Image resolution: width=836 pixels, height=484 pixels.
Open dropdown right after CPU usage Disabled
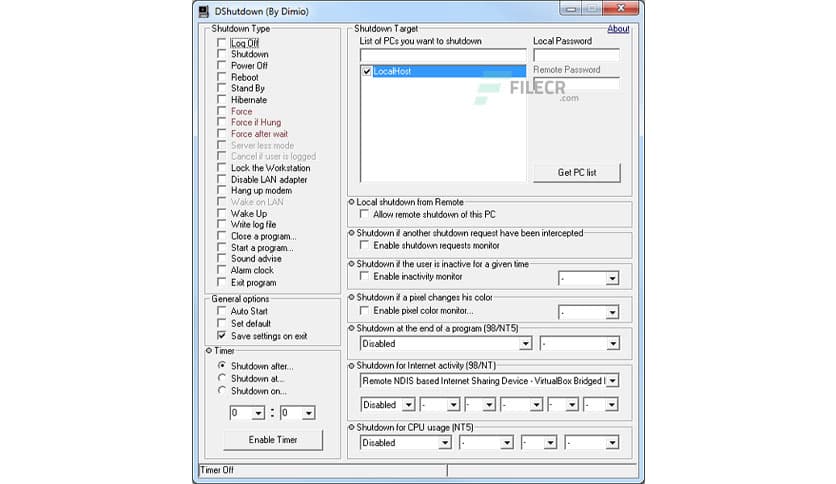click(507, 443)
